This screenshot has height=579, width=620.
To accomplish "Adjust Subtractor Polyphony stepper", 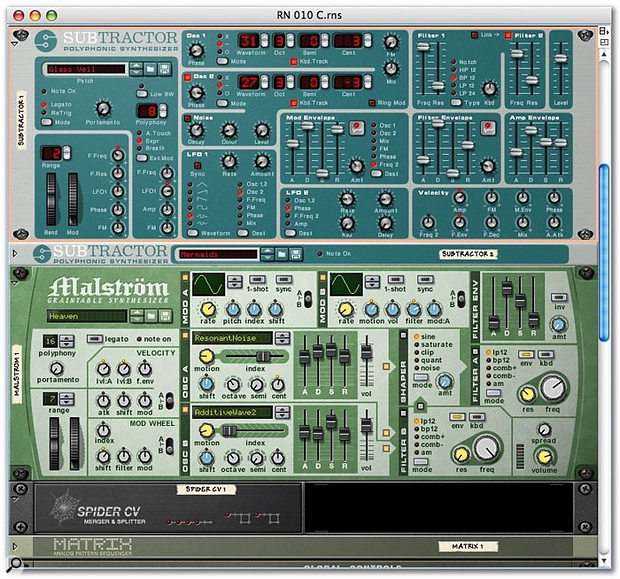I will 163,111.
